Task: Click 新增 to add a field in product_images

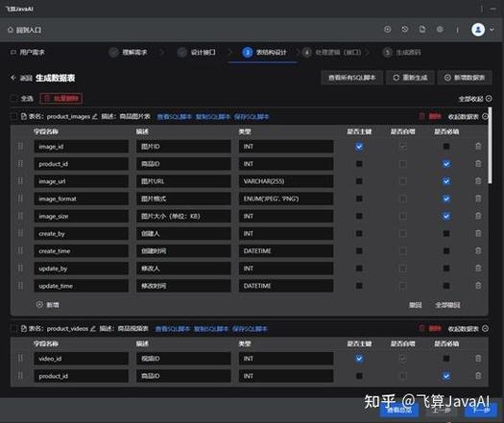Action: click(48, 304)
